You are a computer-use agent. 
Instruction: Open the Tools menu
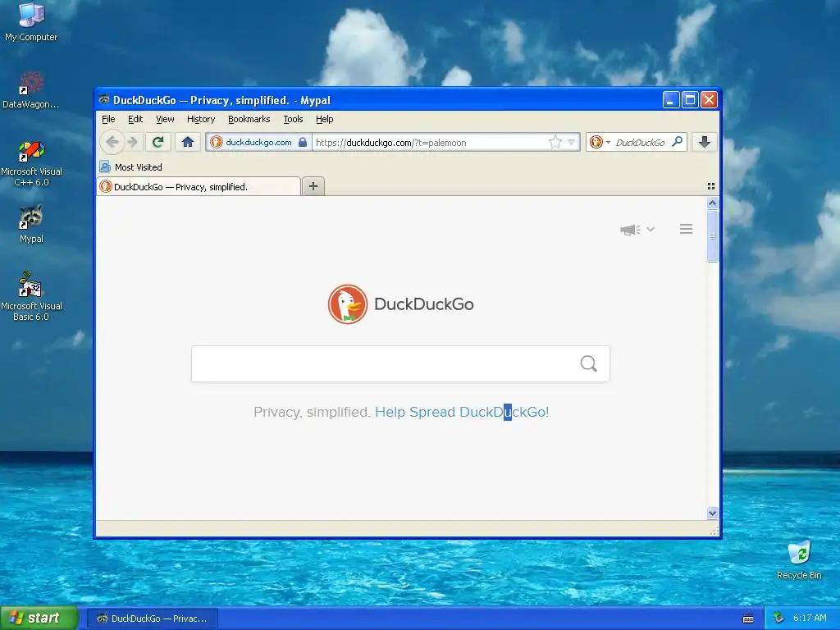(293, 119)
